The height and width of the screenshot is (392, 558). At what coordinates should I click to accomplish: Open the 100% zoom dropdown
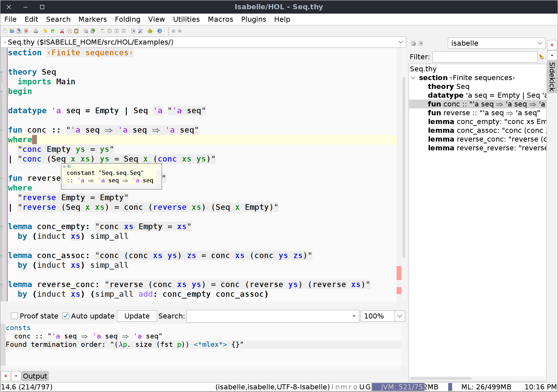point(400,316)
